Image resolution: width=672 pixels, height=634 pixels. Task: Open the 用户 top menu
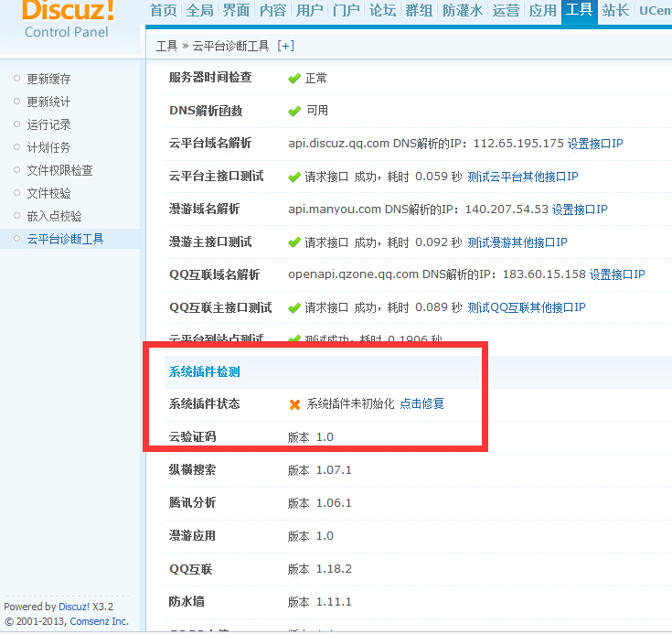(309, 10)
